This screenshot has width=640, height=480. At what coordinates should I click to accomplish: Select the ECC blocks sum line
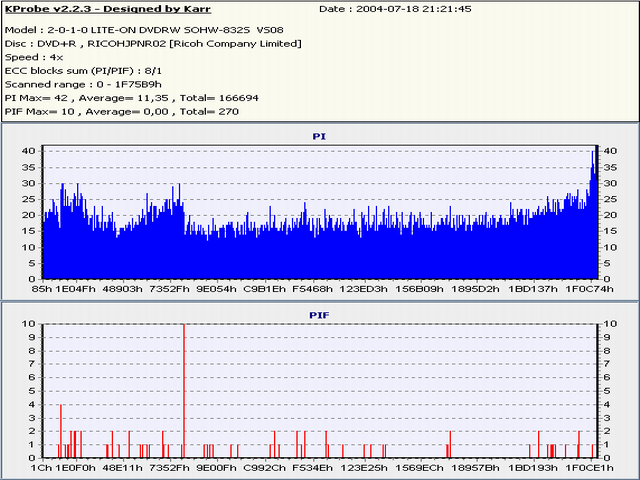pyautogui.click(x=84, y=72)
